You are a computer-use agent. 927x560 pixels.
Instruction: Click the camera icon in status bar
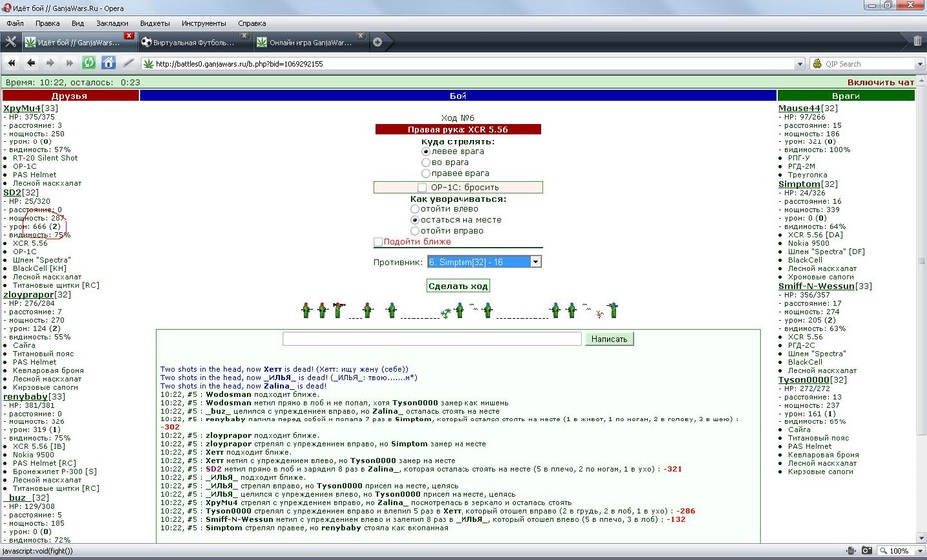point(867,551)
